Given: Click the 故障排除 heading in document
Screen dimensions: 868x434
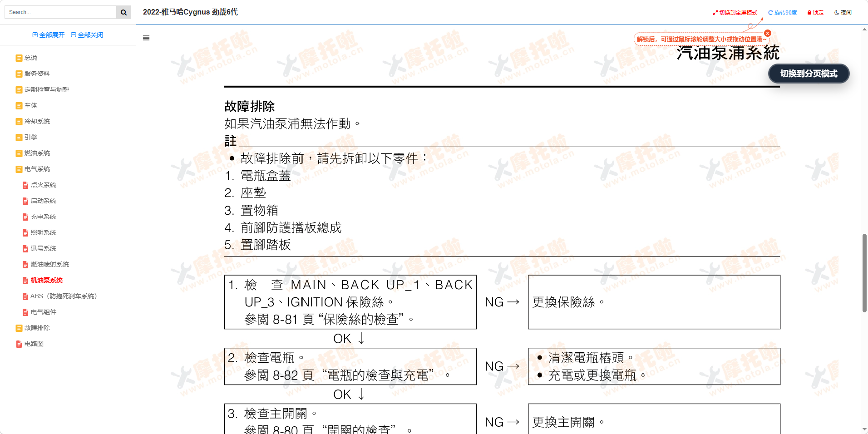Looking at the screenshot, I should click(250, 106).
